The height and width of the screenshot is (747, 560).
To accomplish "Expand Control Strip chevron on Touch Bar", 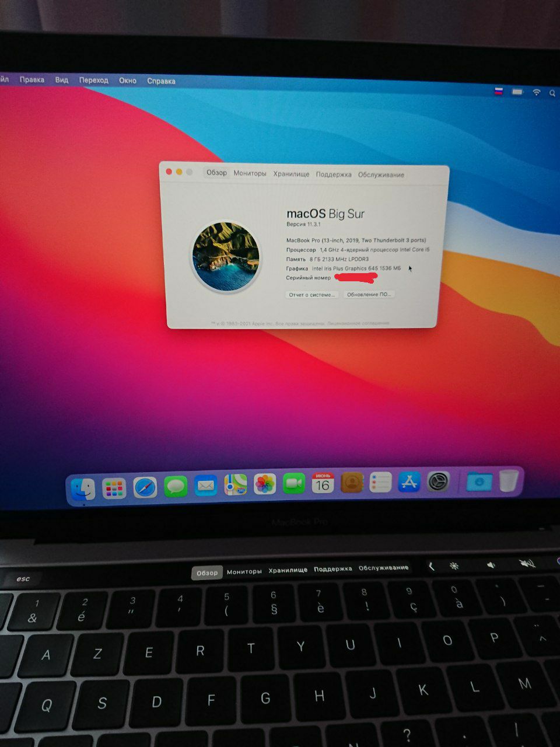I will click(431, 566).
